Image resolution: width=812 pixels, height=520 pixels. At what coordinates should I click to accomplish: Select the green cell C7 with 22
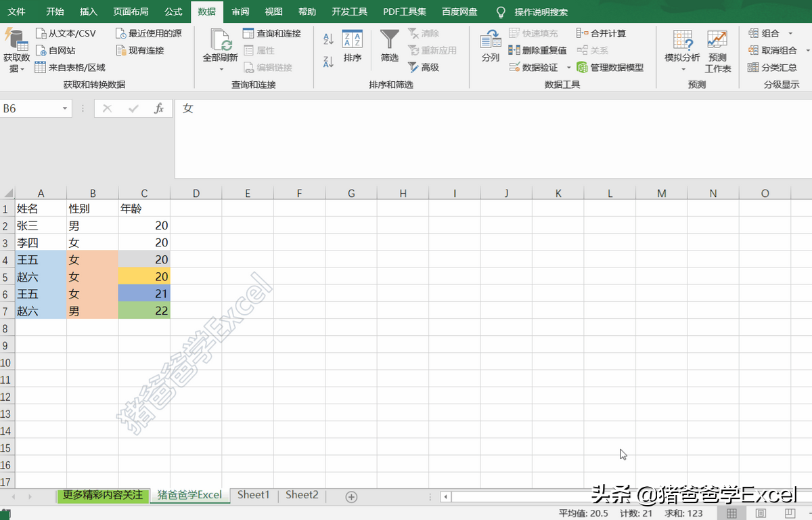coord(144,311)
